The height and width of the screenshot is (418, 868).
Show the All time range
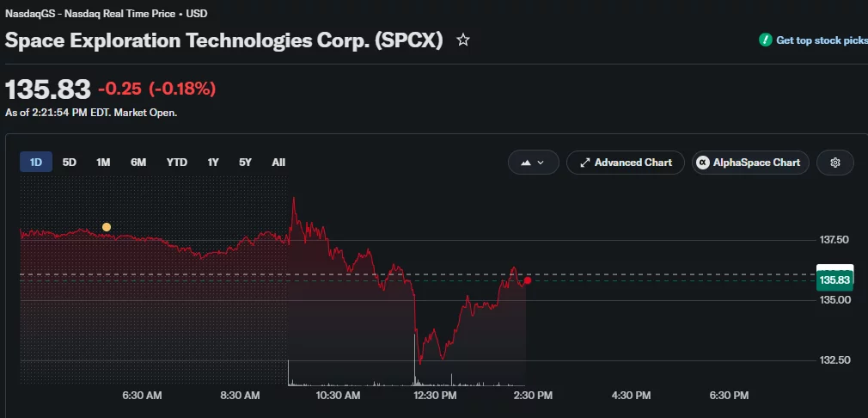[278, 163]
